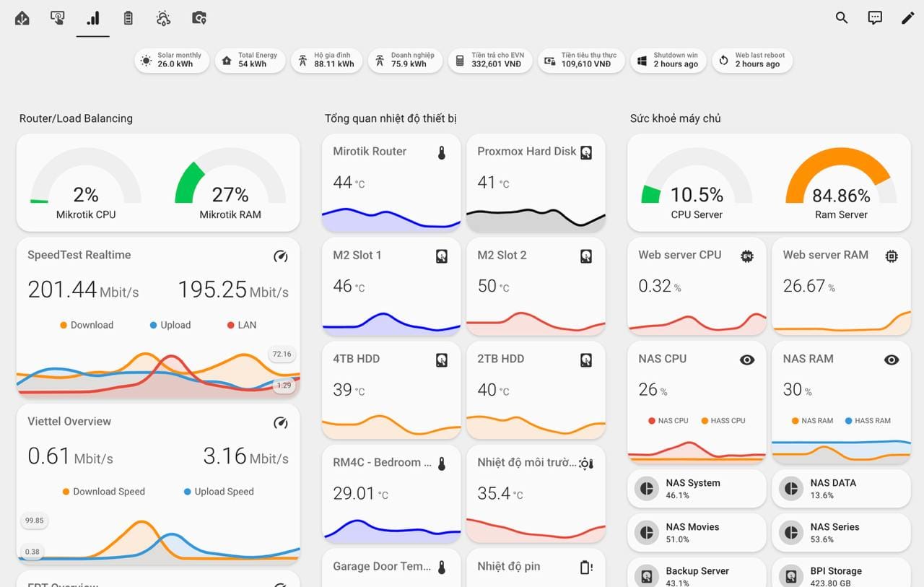The width and height of the screenshot is (924, 587).
Task: Click the thermometer icon on Mirotik Router card
Action: tap(442, 152)
